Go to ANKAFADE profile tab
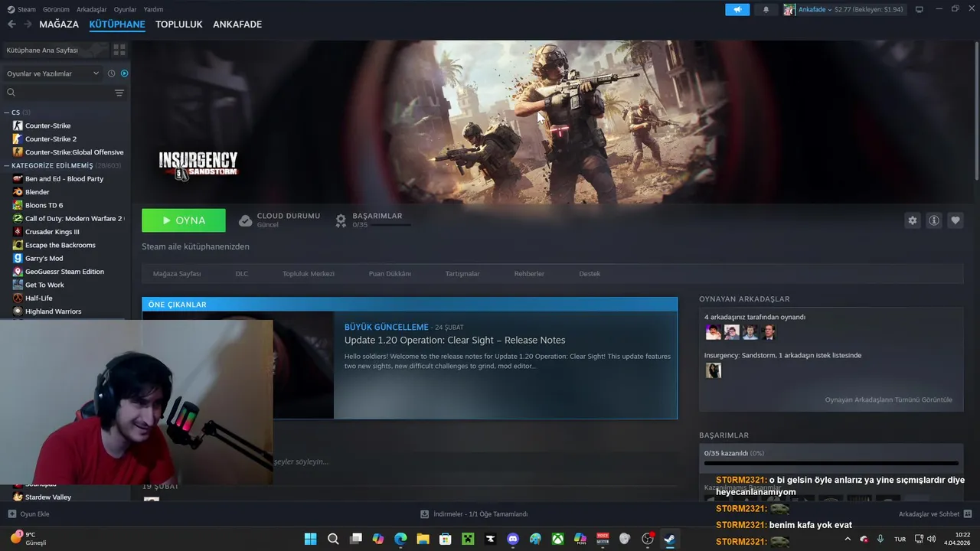980x551 pixels. (237, 24)
